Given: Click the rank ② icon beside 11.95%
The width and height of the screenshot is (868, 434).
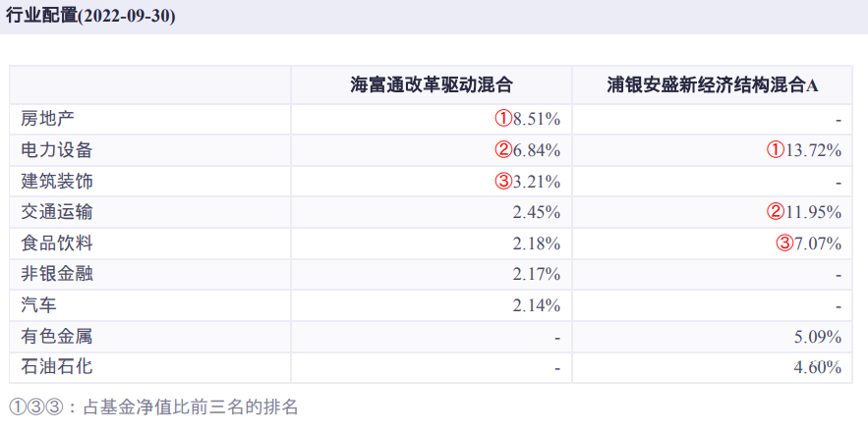Looking at the screenshot, I should click(776, 212).
